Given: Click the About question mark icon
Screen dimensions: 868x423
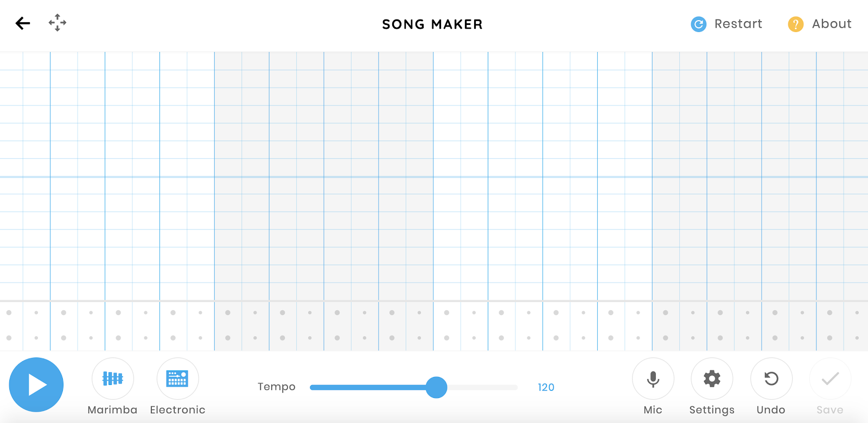Looking at the screenshot, I should coord(794,24).
